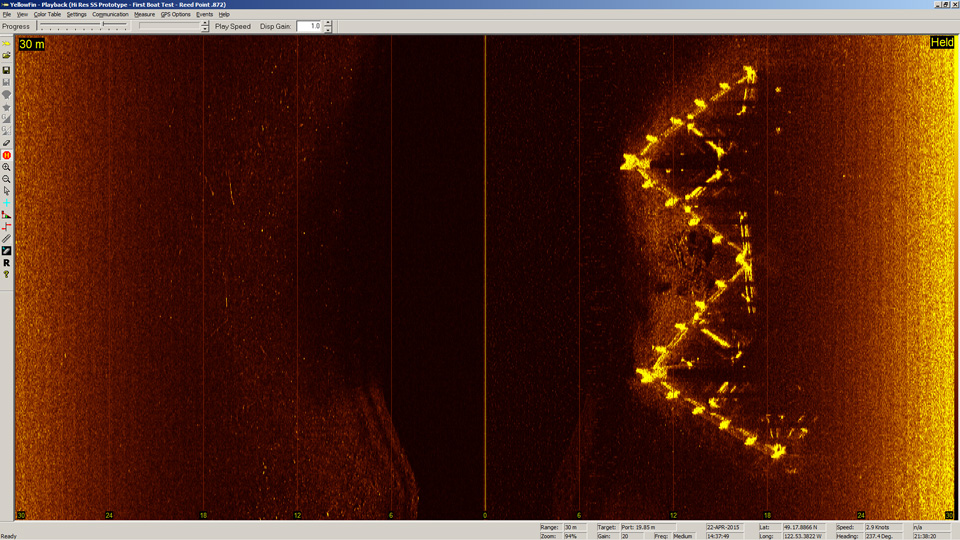This screenshot has height=540, width=960.
Task: Open the Color Table menu
Action: 47,15
